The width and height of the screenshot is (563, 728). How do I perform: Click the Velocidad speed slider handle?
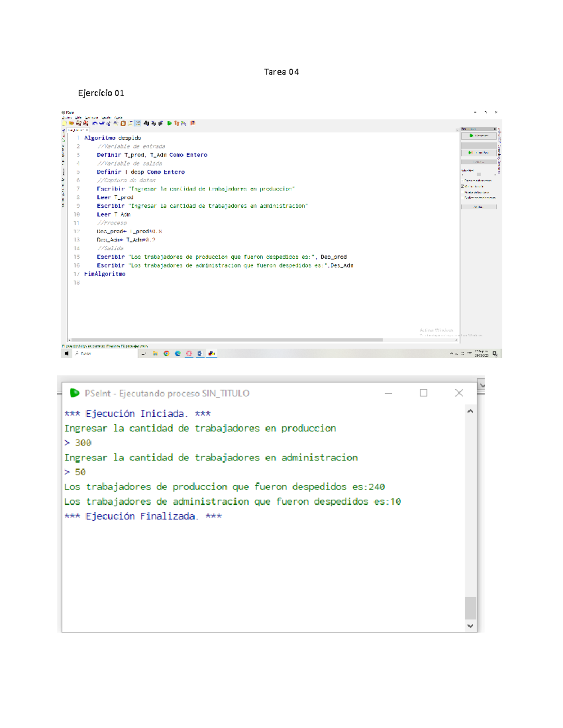[x=479, y=174]
